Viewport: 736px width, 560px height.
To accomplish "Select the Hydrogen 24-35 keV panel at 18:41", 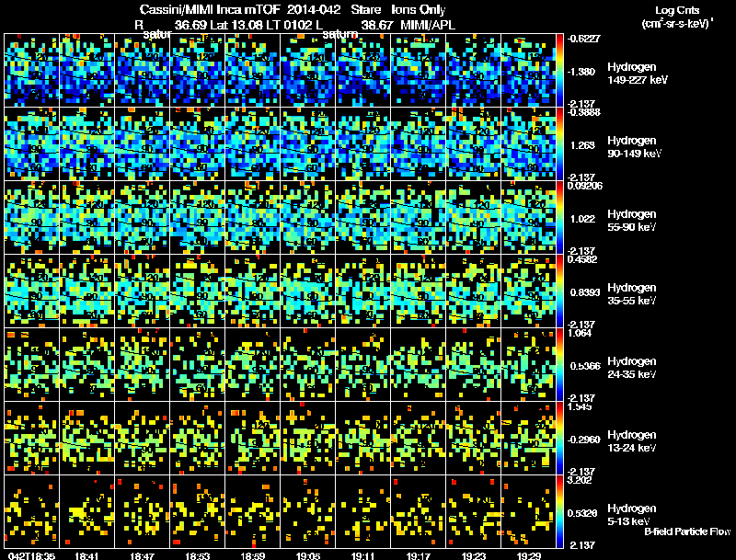I will tap(87, 365).
